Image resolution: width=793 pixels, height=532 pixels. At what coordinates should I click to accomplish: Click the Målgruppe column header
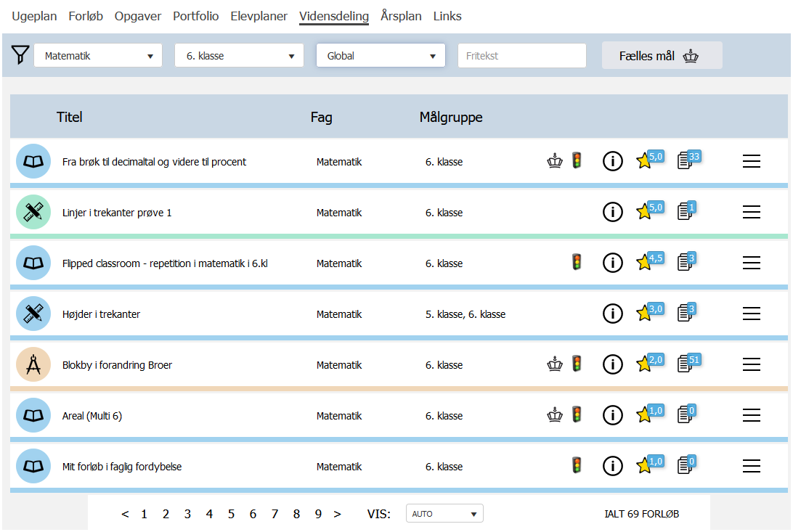451,117
